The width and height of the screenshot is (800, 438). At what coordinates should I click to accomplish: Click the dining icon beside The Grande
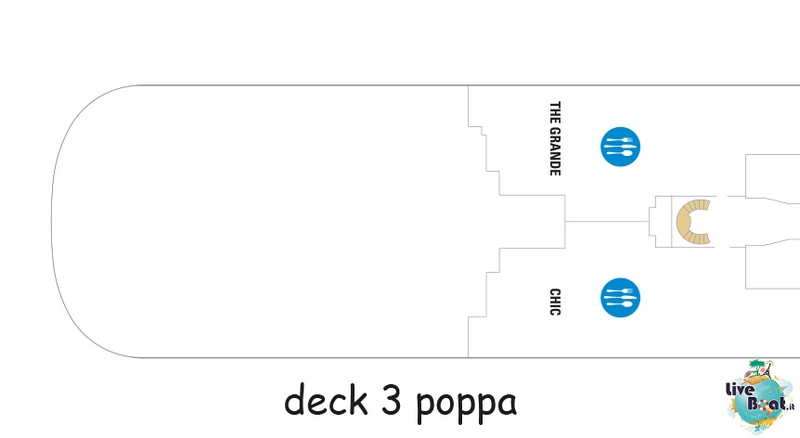620,147
